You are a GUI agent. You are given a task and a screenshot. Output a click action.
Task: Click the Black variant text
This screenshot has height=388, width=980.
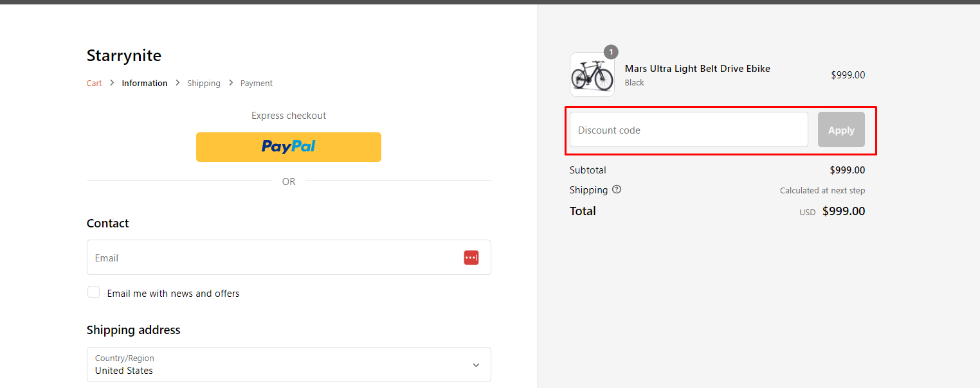click(635, 83)
